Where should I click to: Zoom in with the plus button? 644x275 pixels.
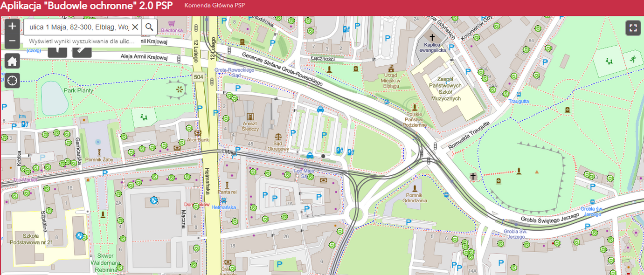(12, 26)
